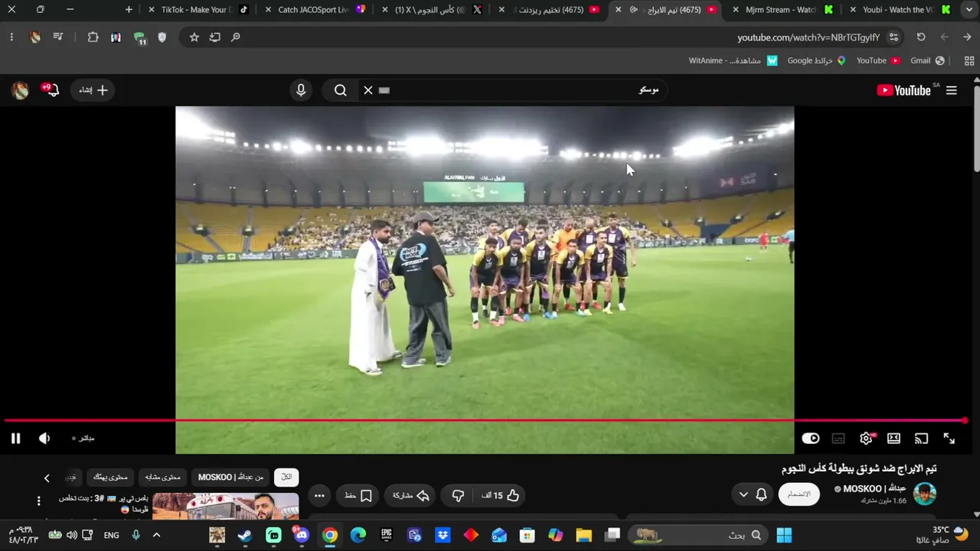This screenshot has height=551, width=980.
Task: Click the address bar URL
Action: (x=808, y=37)
